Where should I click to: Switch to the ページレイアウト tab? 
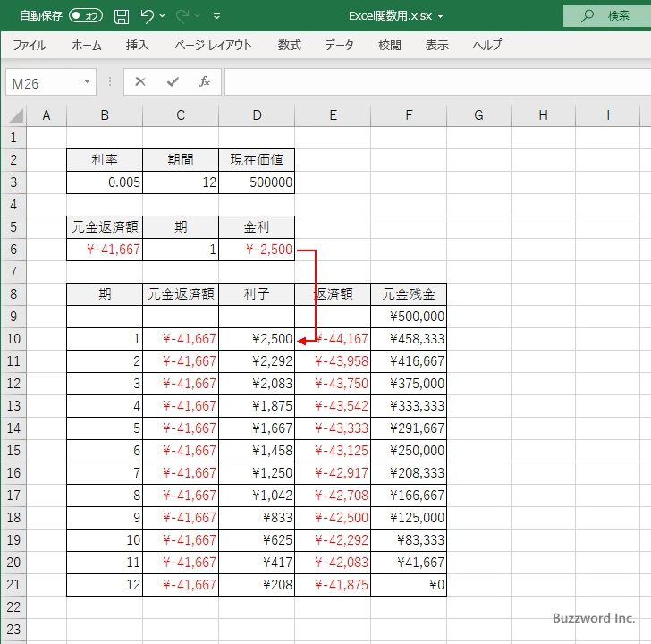(213, 45)
